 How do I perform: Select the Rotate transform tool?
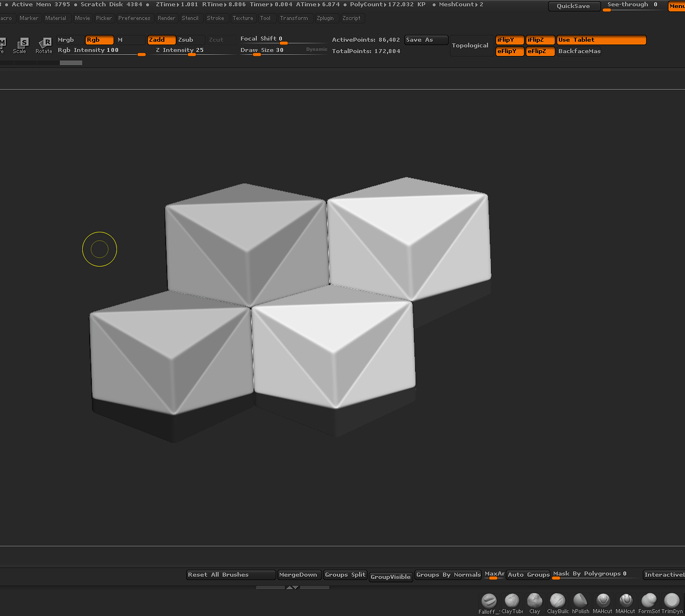click(x=44, y=45)
